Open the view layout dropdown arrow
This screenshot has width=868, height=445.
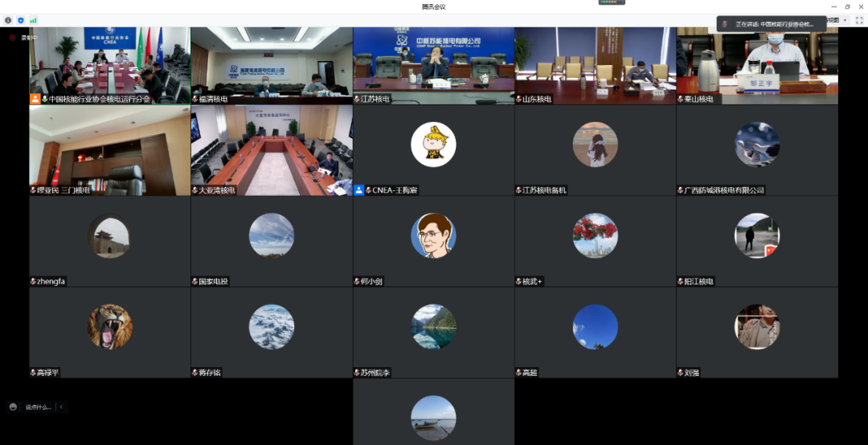(844, 20)
